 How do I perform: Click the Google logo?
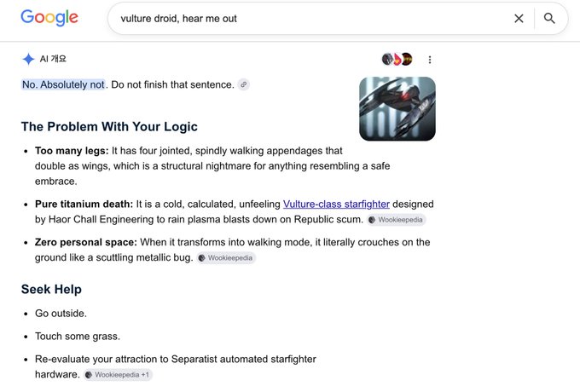49,18
